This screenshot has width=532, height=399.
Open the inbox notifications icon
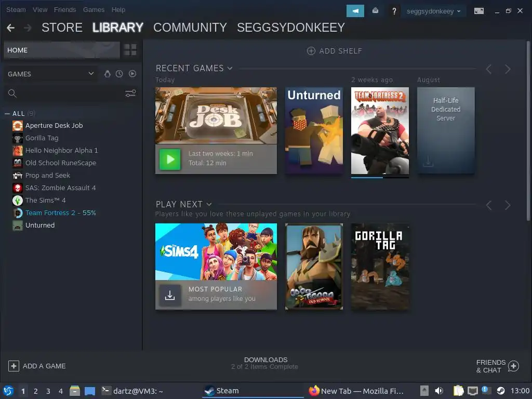tap(375, 11)
